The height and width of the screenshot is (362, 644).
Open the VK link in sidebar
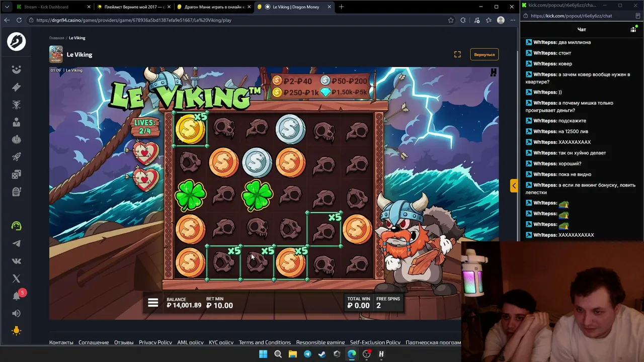(16, 261)
